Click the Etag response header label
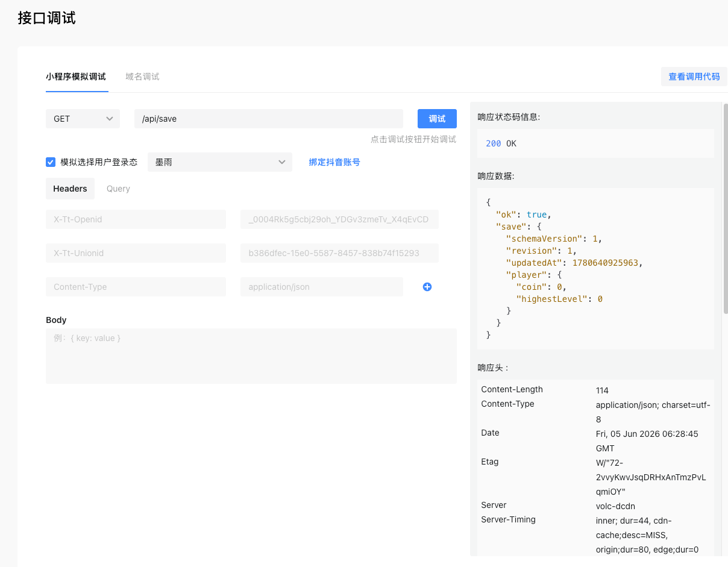This screenshot has height=567, width=728. [x=489, y=462]
